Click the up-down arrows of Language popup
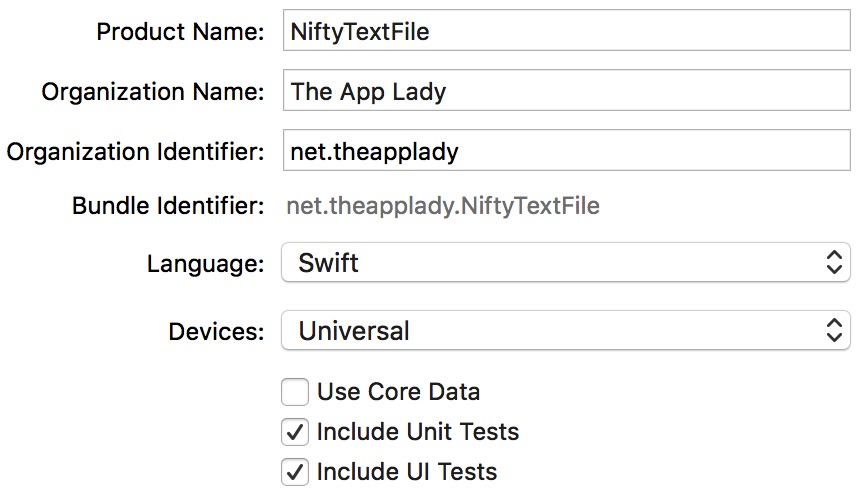 click(834, 263)
